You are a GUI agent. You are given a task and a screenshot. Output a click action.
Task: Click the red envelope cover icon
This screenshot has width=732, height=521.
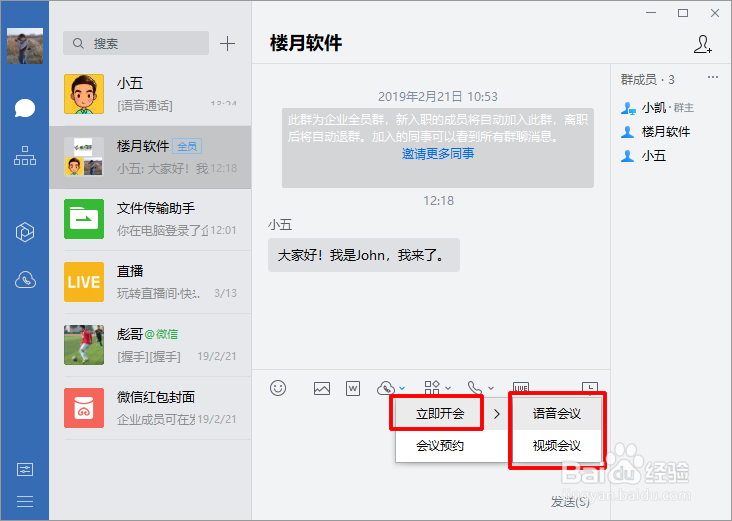tap(84, 408)
